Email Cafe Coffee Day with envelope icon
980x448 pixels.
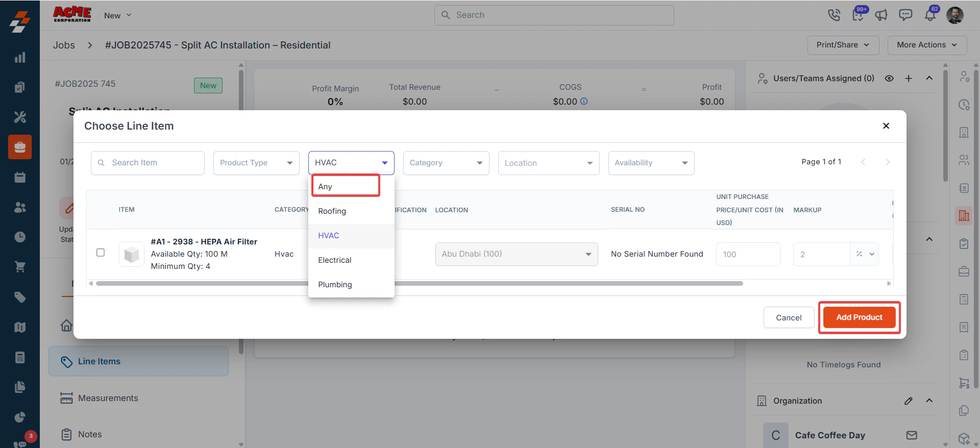(912, 435)
